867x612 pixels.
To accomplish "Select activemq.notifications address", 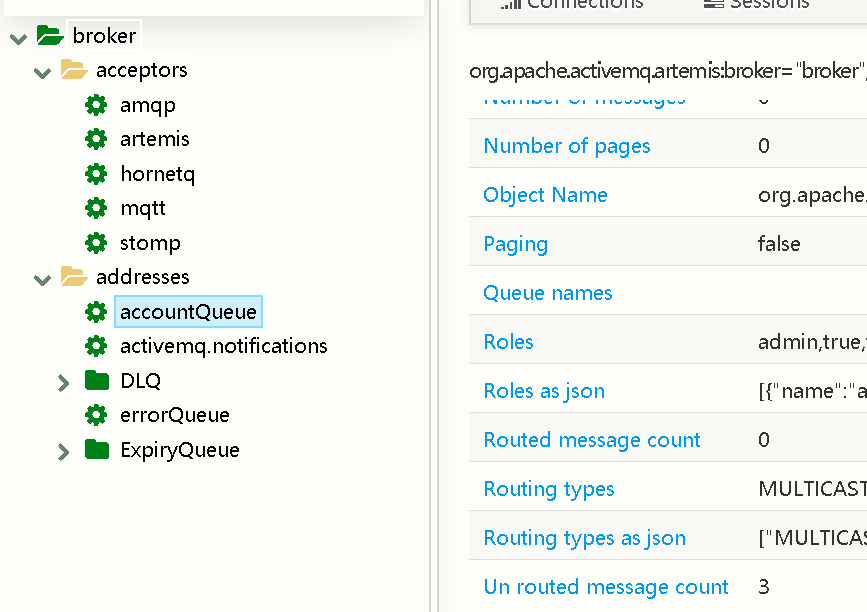I will [x=223, y=346].
